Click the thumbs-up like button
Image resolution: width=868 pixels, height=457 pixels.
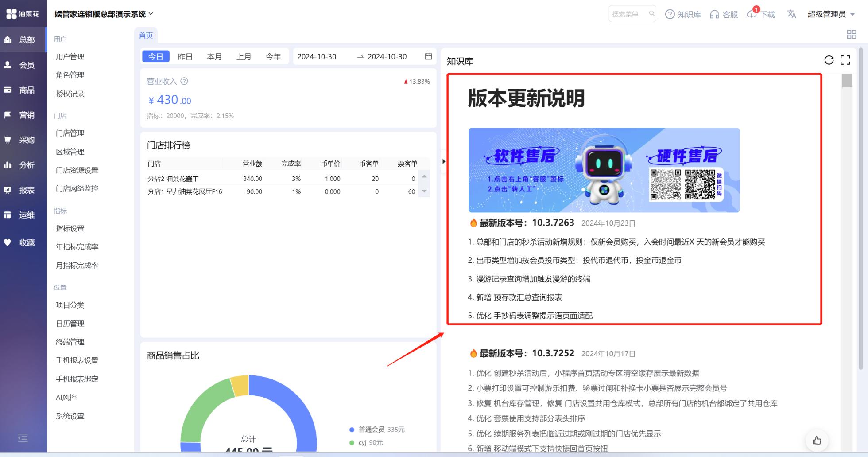click(x=817, y=440)
